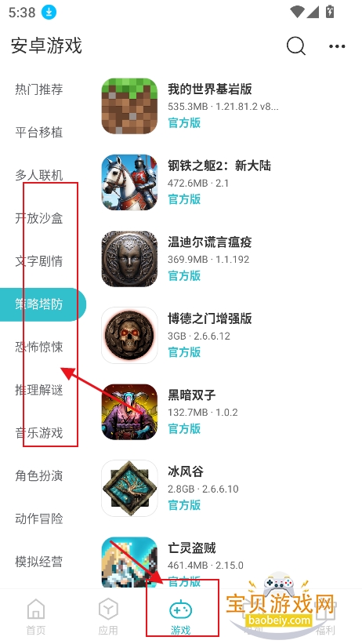Open the red-eyed skull Baldur's Gate icon
Image resolution: width=362 pixels, height=644 pixels.
(x=129, y=335)
